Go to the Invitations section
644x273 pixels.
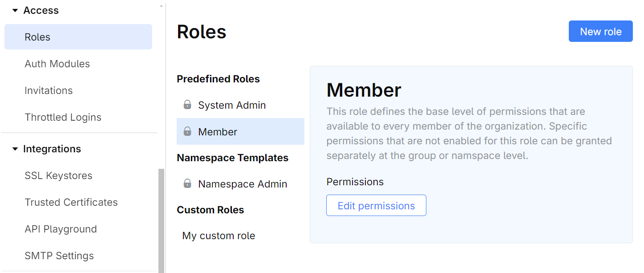(x=49, y=90)
